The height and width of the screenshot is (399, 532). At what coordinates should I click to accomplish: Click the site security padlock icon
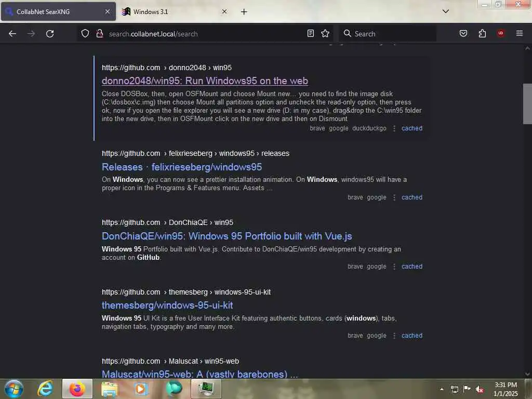pos(100,33)
